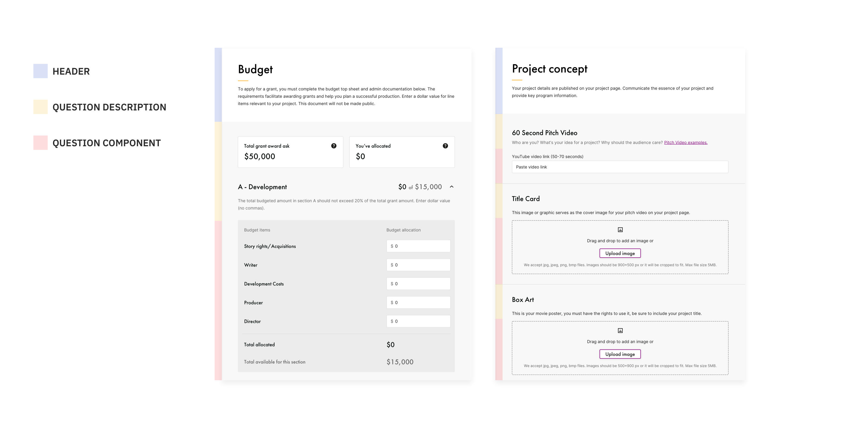Click the pink QUESTION COMPONENT legend swatch
This screenshot has height=428, width=868.
(41, 143)
